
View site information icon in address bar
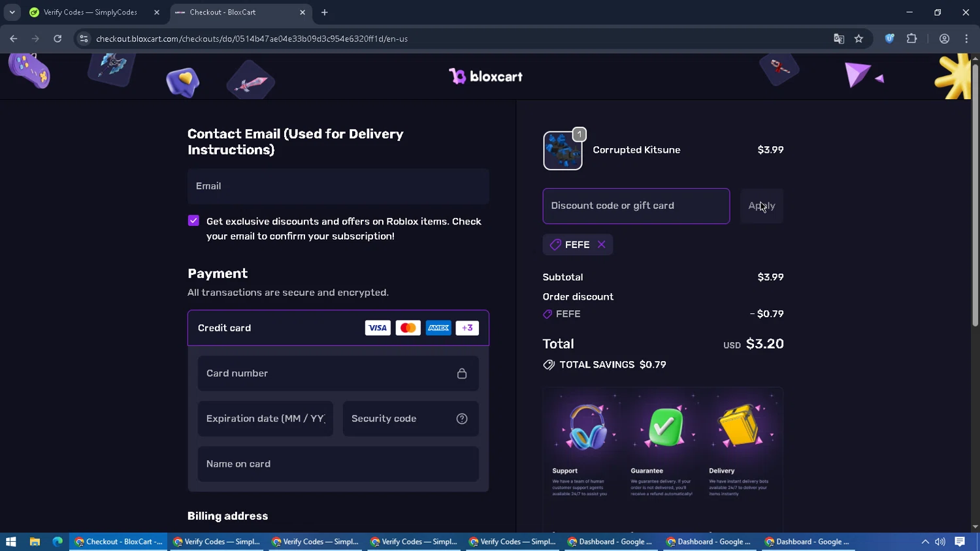coord(84,39)
